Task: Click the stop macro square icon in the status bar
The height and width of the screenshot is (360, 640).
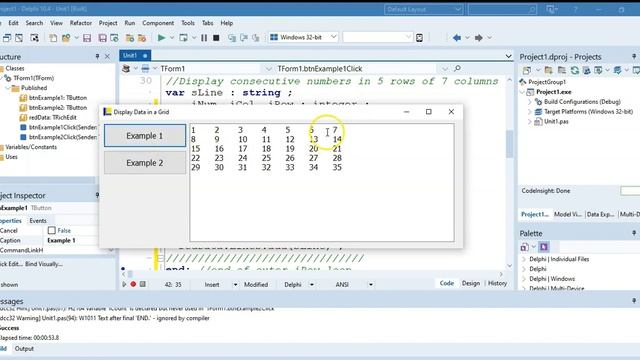Action: (x=142, y=284)
